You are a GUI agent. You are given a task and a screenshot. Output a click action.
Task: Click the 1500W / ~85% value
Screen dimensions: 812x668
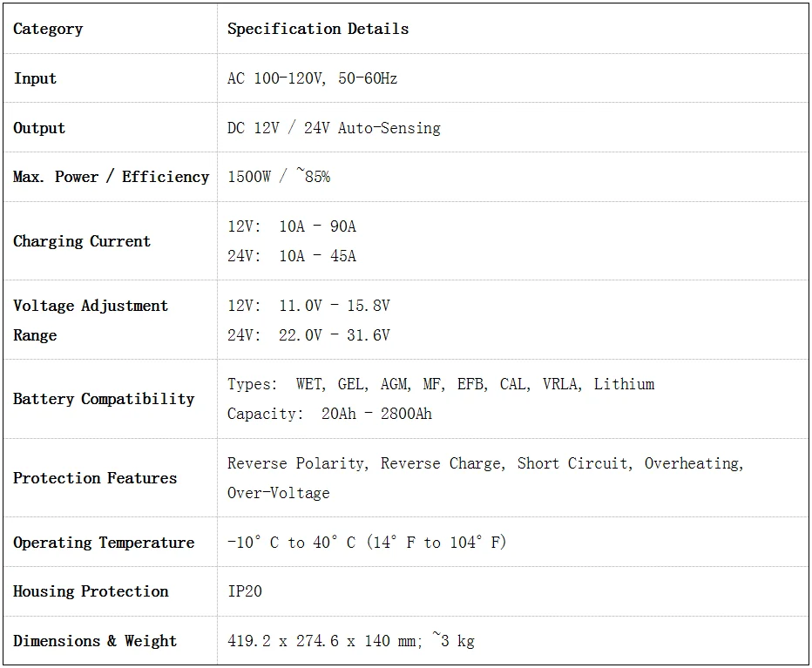tap(279, 177)
